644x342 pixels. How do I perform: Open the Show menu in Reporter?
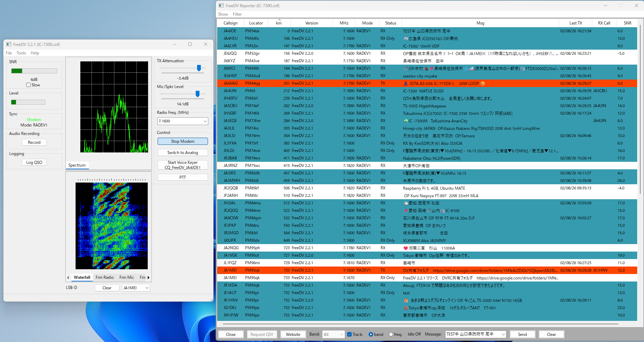click(223, 14)
